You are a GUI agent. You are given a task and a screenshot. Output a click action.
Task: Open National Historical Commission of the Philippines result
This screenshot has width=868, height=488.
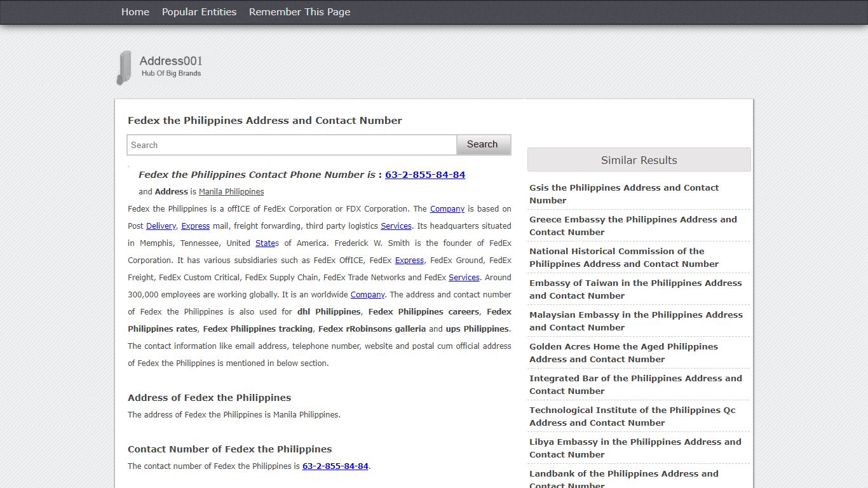(x=624, y=257)
